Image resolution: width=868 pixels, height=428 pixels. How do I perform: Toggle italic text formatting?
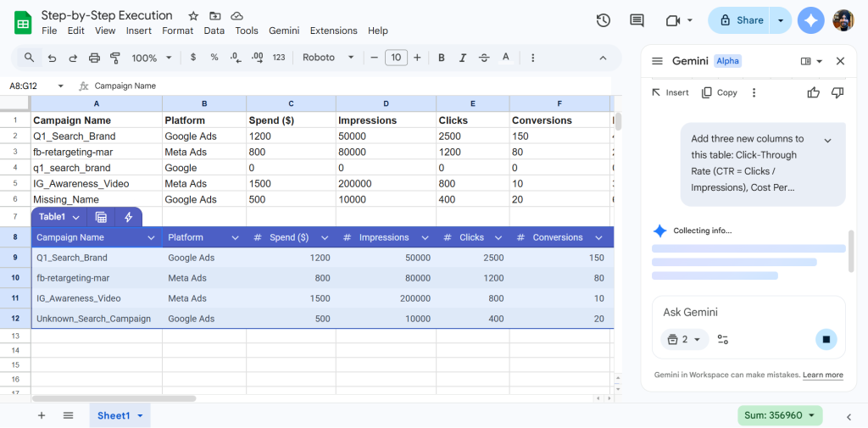pyautogui.click(x=462, y=58)
